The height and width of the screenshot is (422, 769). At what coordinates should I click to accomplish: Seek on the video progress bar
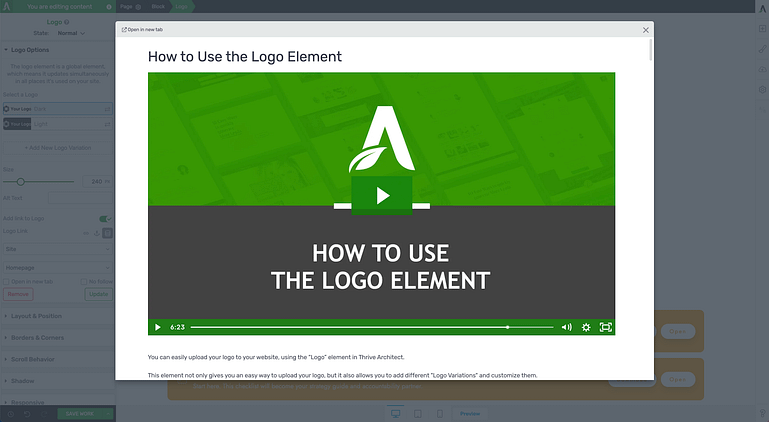pyautogui.click(x=371, y=327)
